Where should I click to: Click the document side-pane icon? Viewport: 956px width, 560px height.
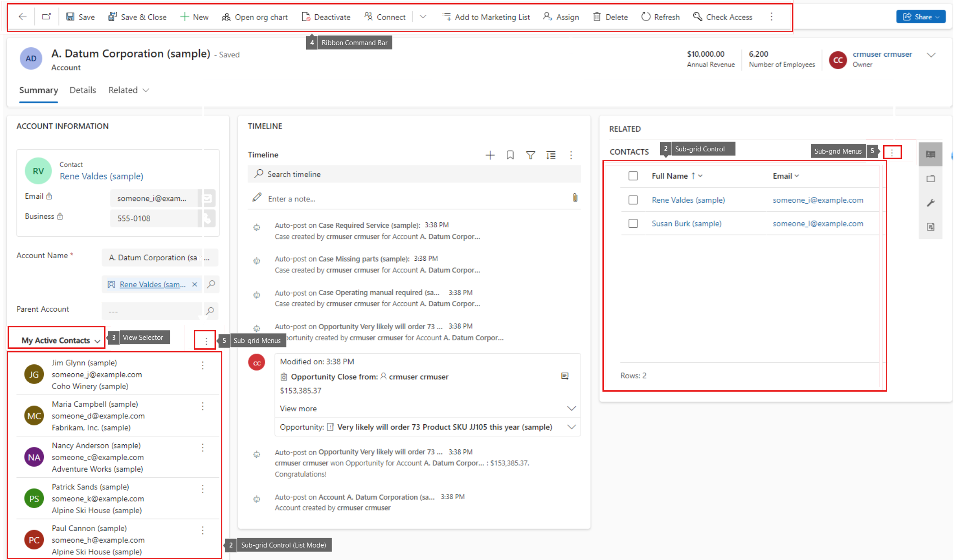coord(931,227)
